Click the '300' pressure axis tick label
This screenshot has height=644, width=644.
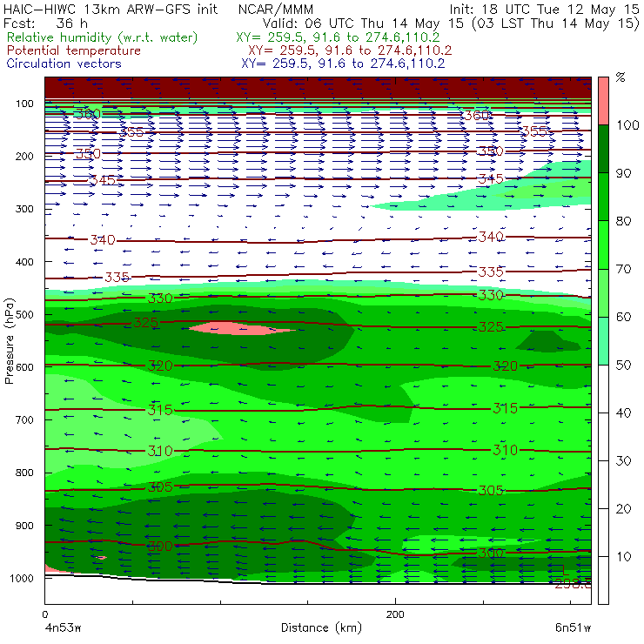click(24, 209)
